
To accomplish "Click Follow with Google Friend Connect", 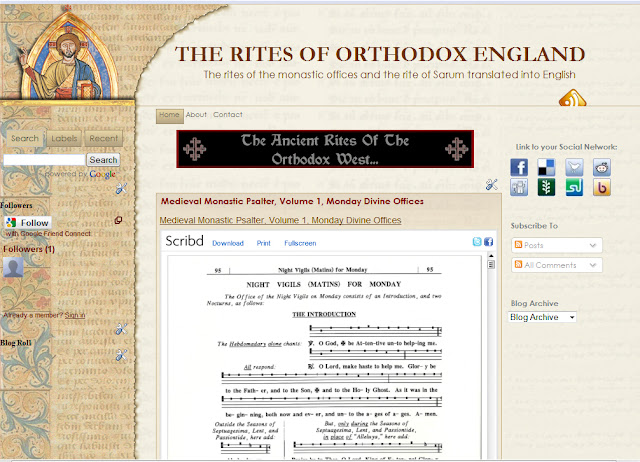I will click(28, 222).
